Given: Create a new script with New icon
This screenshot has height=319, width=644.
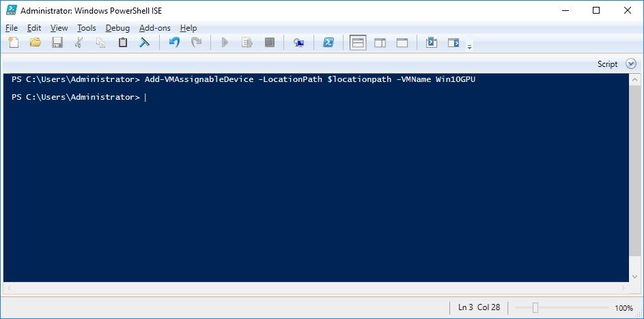Looking at the screenshot, I should pyautogui.click(x=14, y=42).
